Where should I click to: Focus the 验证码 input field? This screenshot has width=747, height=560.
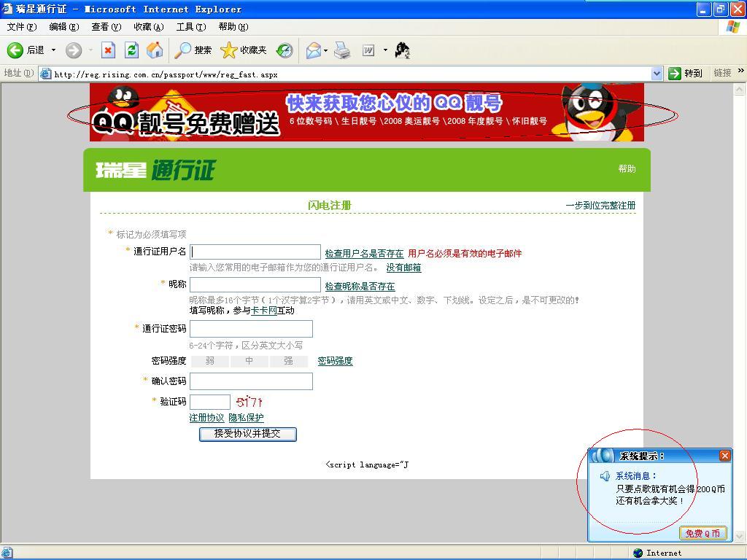click(x=210, y=402)
